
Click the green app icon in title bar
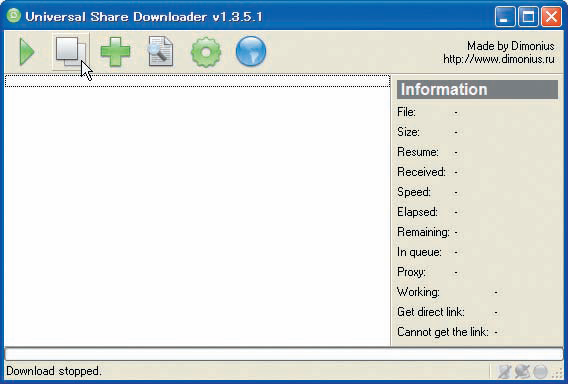coord(13,16)
